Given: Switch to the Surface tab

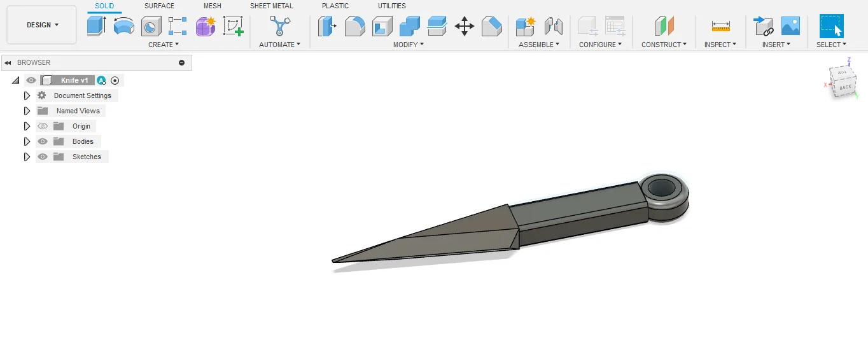Looking at the screenshot, I should [x=159, y=6].
